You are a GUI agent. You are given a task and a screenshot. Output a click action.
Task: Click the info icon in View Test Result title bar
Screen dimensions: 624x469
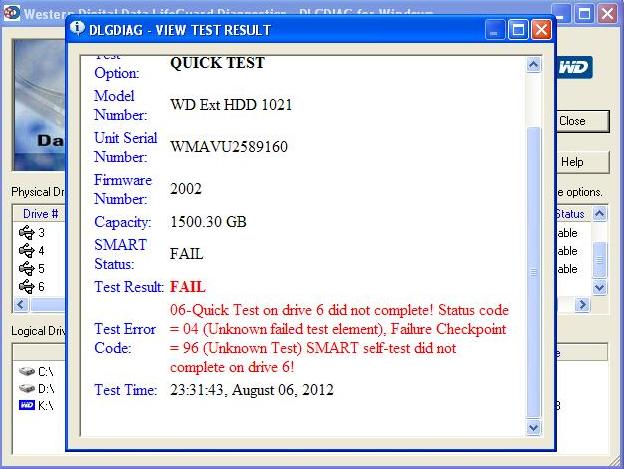pos(77,28)
